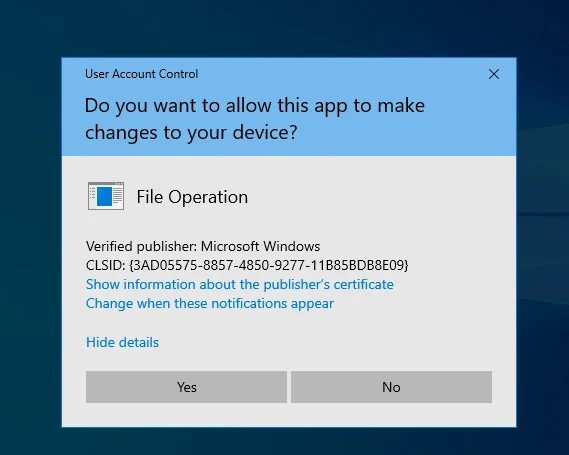The image size is (569, 455).
Task: Click the File Operation app icon
Action: [106, 196]
